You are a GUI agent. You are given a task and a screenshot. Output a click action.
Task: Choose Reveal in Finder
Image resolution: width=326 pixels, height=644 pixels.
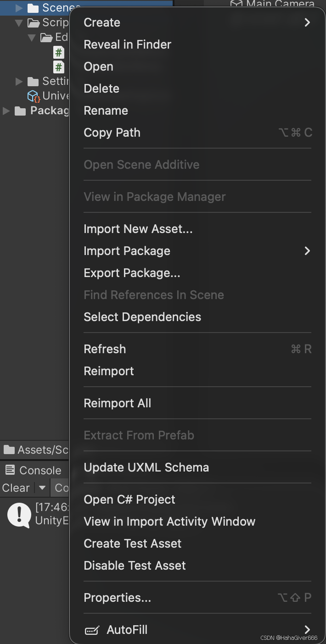127,44
